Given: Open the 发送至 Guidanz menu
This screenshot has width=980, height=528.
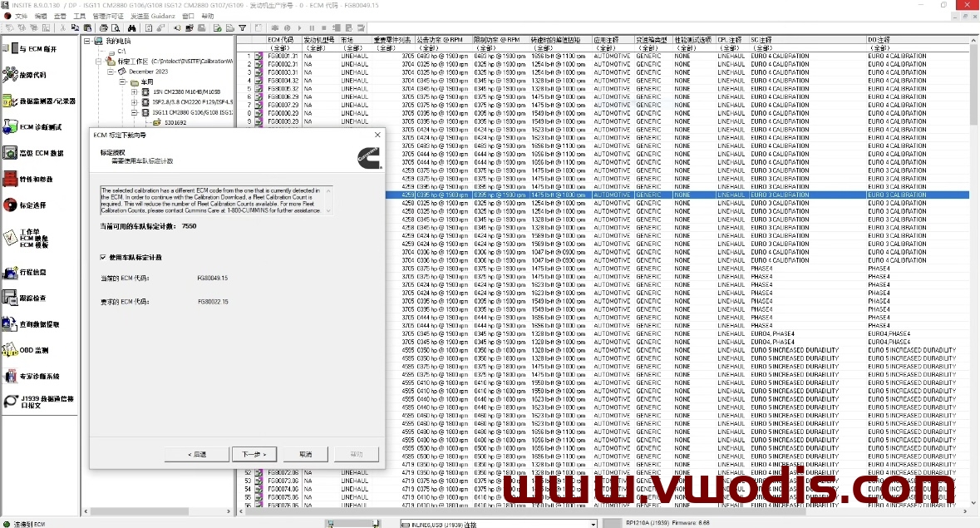Looking at the screenshot, I should click(152, 17).
